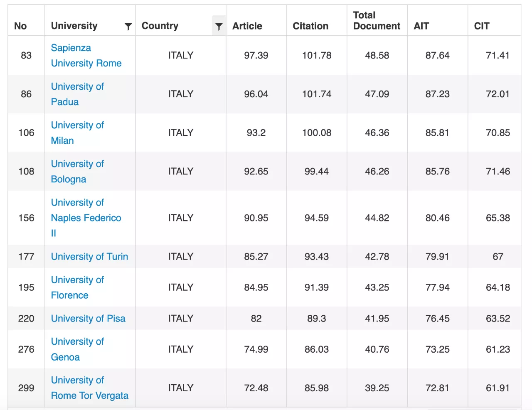Select rank number 106 cell
Screen dimensions: 532x410
[26, 133]
